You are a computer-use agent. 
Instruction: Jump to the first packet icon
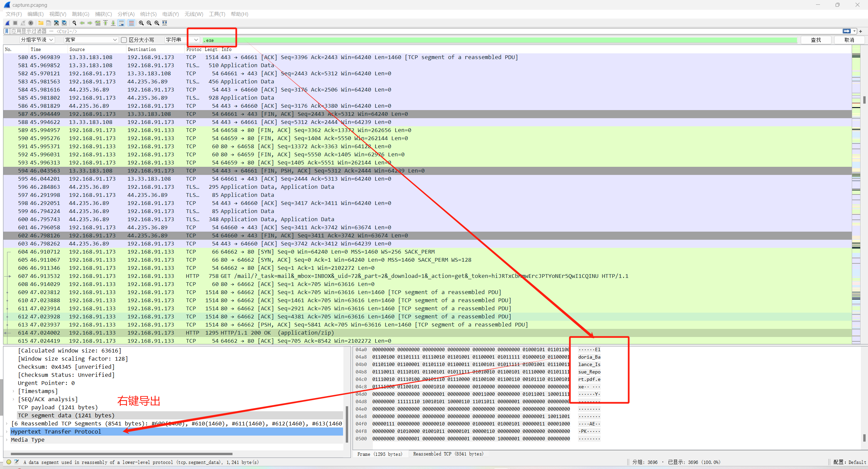[x=105, y=23]
